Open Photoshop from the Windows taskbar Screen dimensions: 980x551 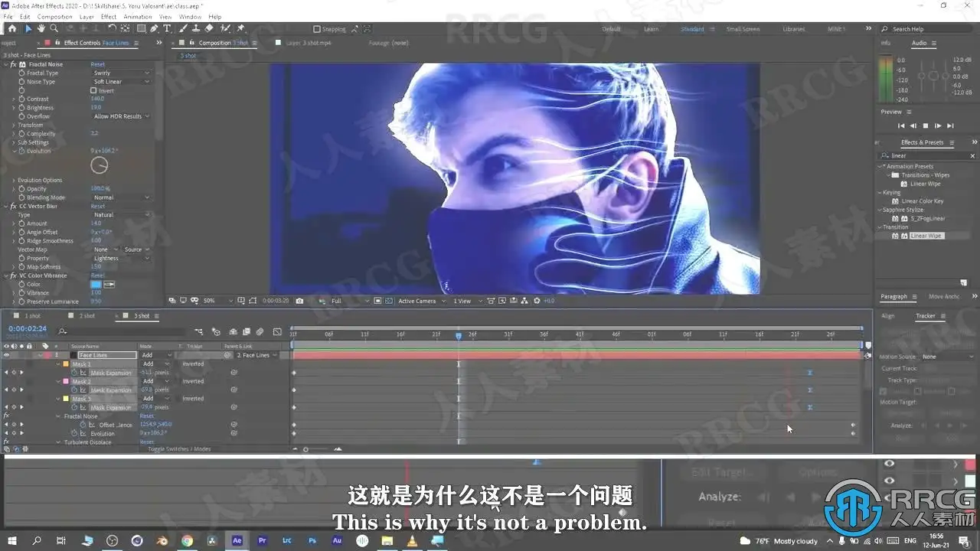312,540
